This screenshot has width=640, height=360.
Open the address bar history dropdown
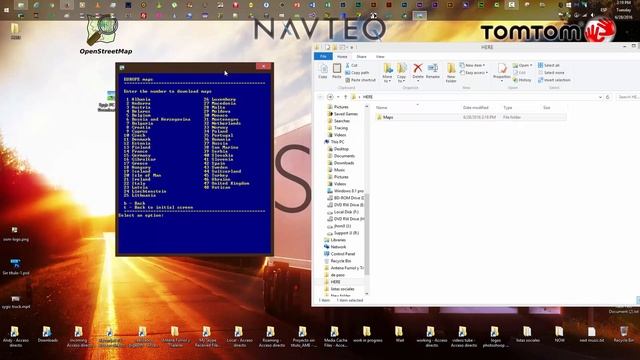[x=600, y=97]
